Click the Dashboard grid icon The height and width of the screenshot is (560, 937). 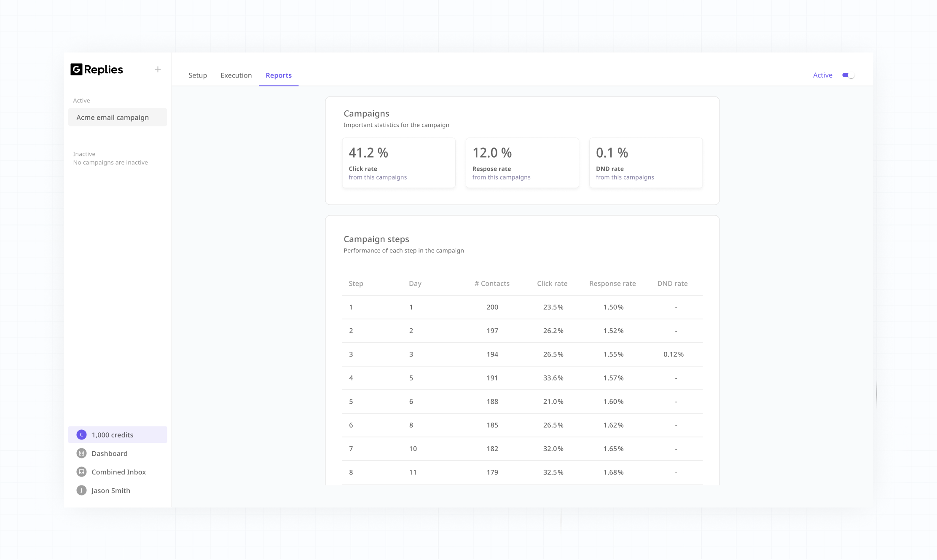point(81,453)
